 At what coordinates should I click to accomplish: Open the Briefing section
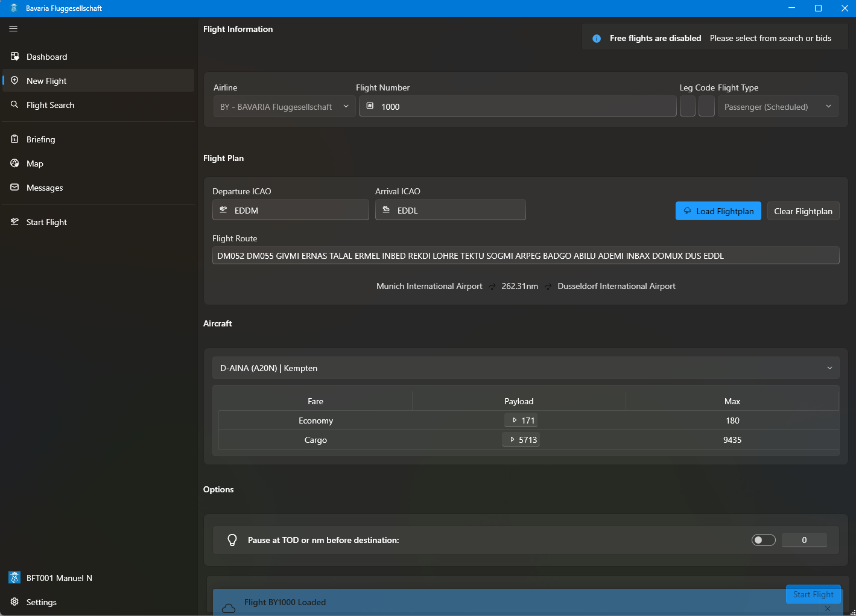point(98,139)
